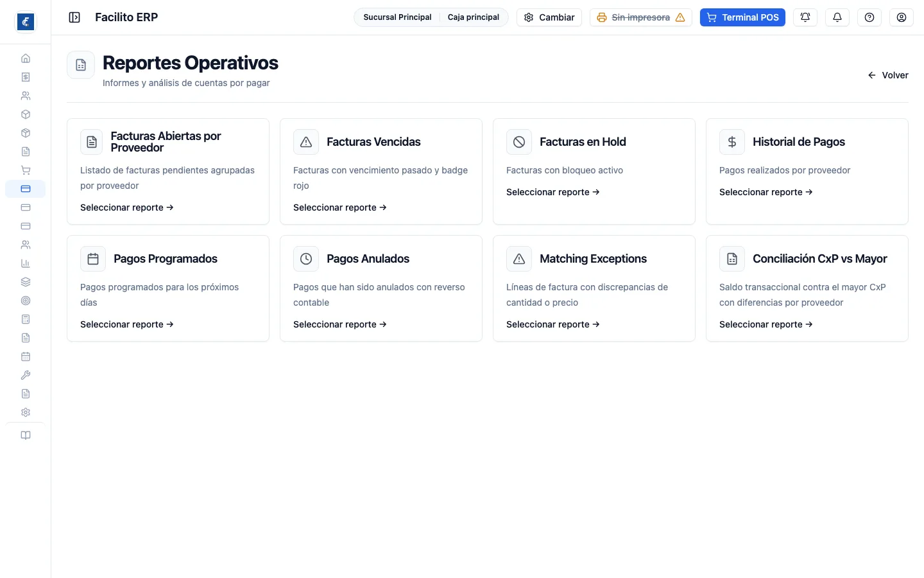This screenshot has width=924, height=578.
Task: Open the wrench tools icon in the sidebar
Action: click(x=26, y=375)
